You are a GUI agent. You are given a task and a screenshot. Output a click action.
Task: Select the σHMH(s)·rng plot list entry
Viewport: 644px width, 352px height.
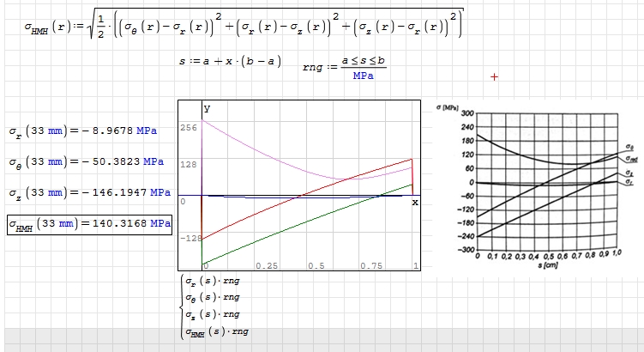point(220,331)
